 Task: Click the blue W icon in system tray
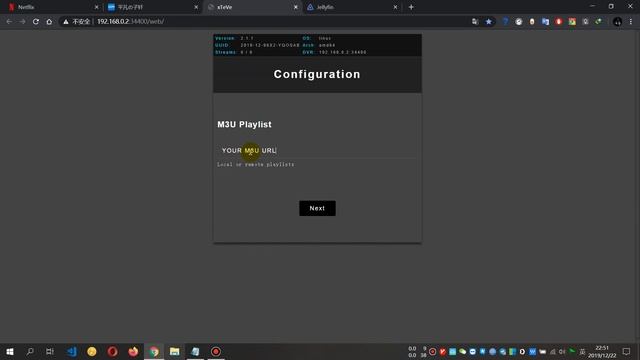[x=532, y=351]
